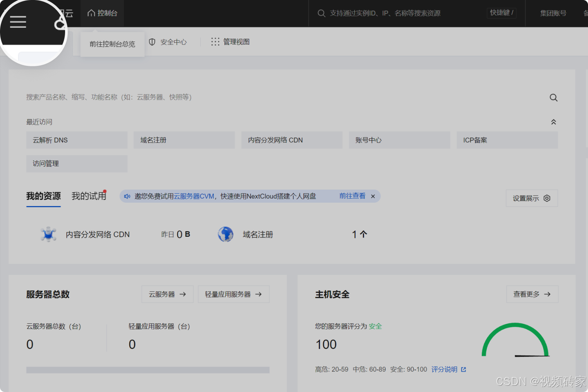588x392 pixels.
Task: Click the arrow in 轻量应用服务器 button
Action: point(258,294)
